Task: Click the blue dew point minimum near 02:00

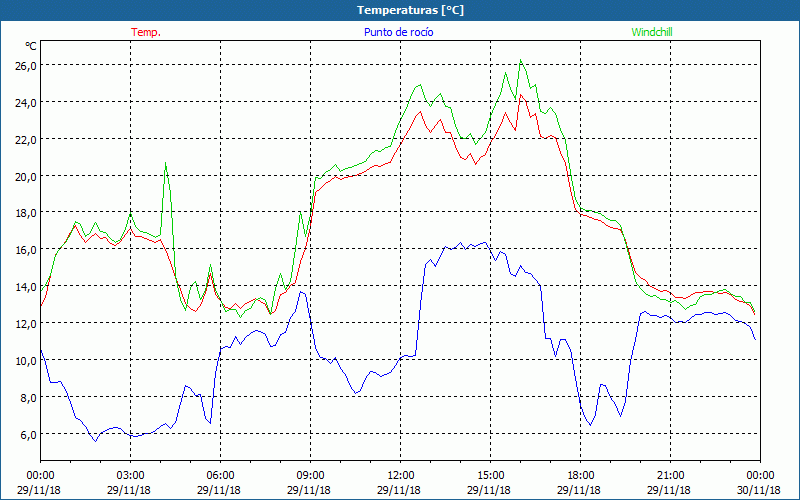Action: 95,441
